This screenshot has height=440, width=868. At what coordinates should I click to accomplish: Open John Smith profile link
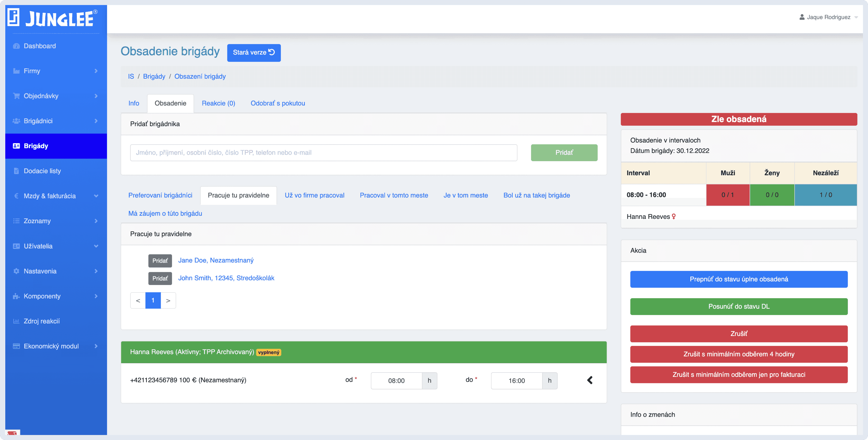(x=226, y=278)
